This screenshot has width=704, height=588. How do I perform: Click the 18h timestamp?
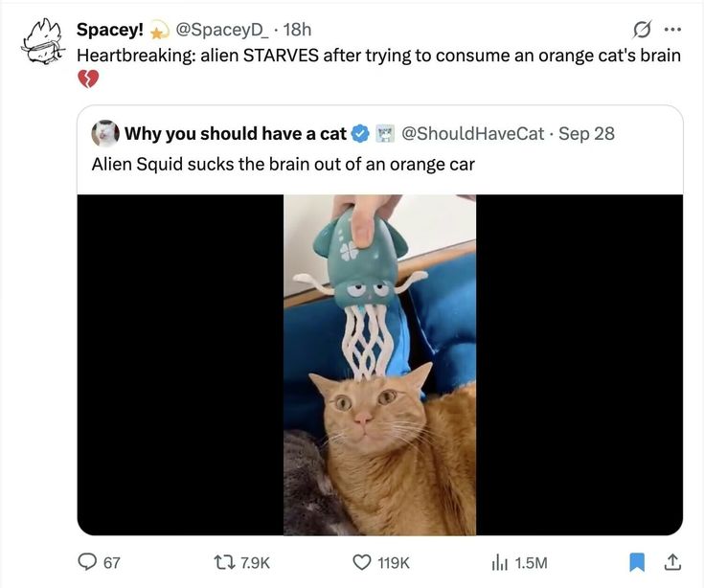coord(291,30)
